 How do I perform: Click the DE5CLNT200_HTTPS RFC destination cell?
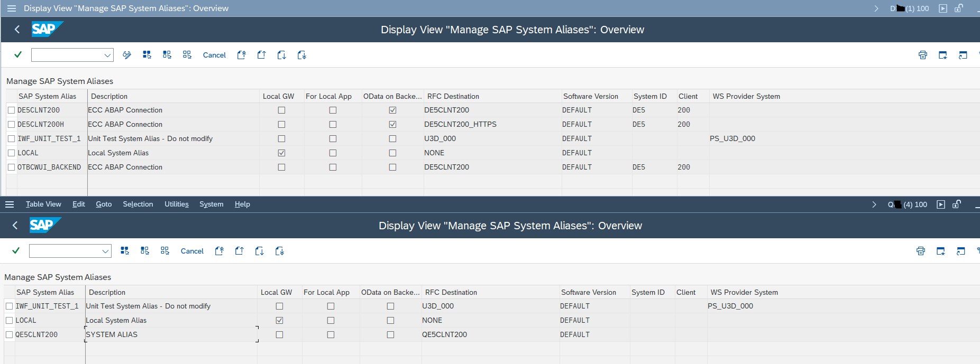[492, 125]
